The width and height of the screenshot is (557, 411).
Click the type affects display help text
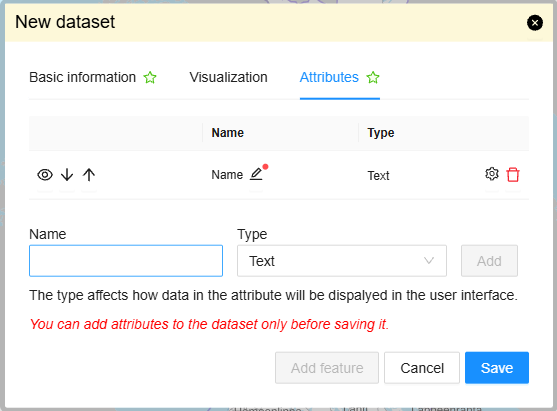pos(273,295)
